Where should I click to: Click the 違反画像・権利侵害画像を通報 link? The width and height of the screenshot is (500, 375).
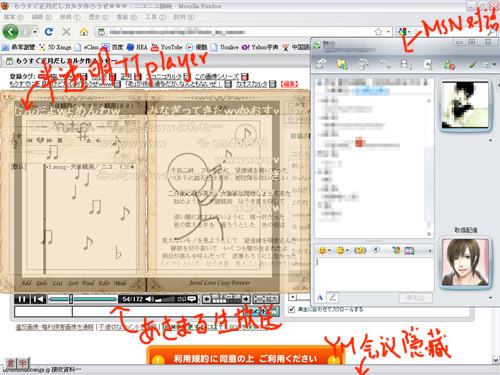(55, 327)
